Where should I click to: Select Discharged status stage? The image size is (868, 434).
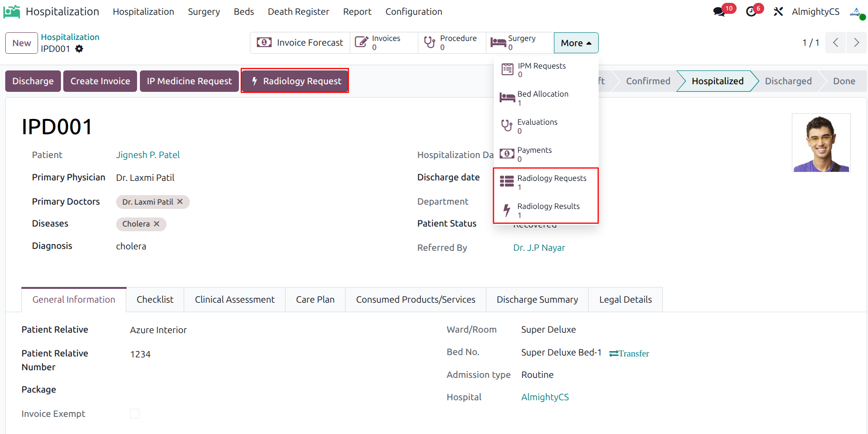[788, 81]
